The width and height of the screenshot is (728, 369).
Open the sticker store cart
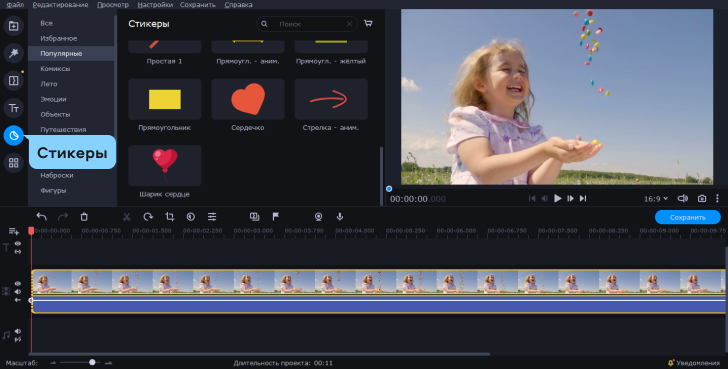[368, 23]
